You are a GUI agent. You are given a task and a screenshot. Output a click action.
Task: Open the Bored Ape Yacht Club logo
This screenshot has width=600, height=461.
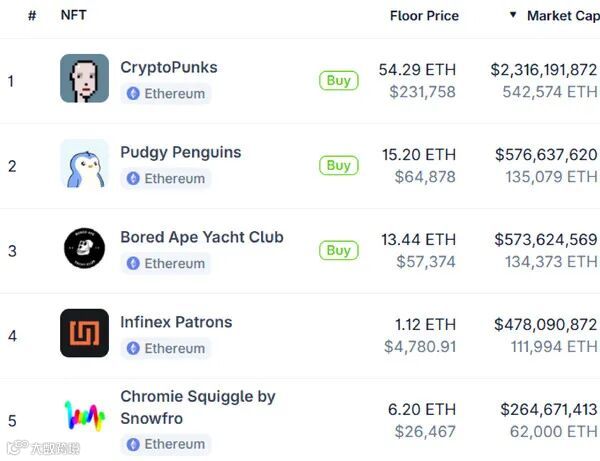[84, 249]
